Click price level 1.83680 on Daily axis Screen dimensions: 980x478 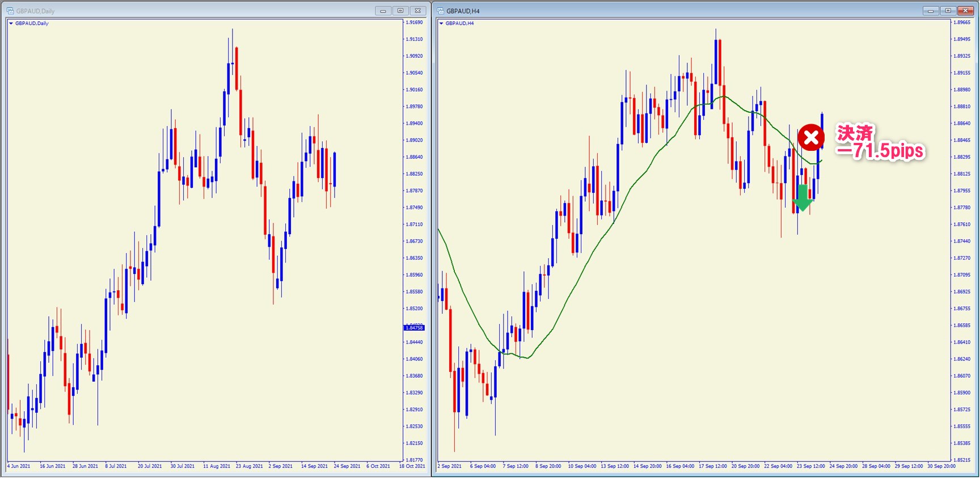(x=415, y=376)
